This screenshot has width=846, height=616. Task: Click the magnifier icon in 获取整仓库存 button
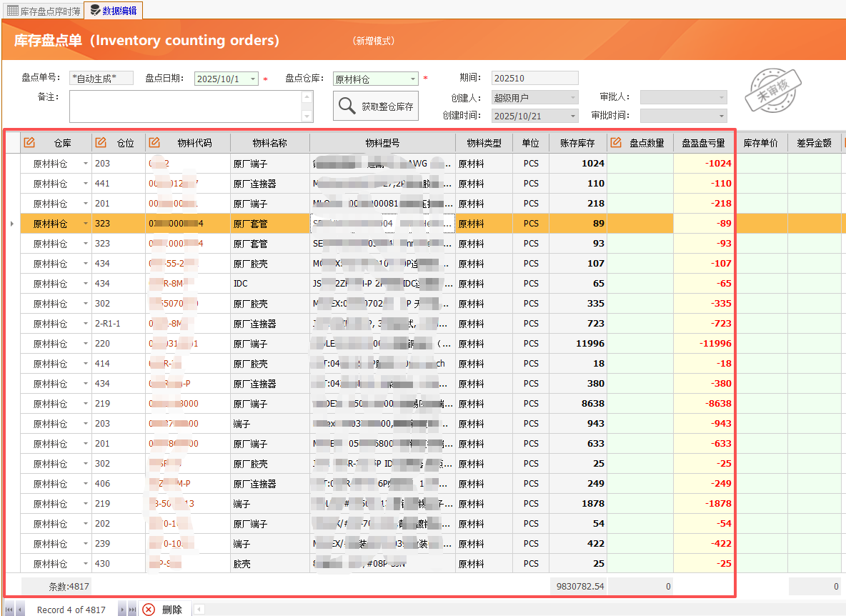click(x=346, y=104)
